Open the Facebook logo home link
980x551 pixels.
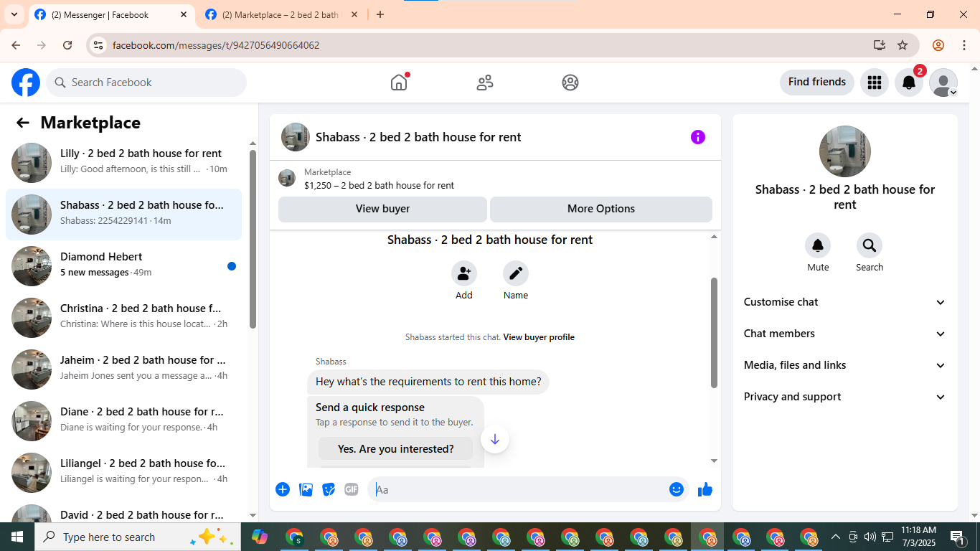(x=26, y=83)
